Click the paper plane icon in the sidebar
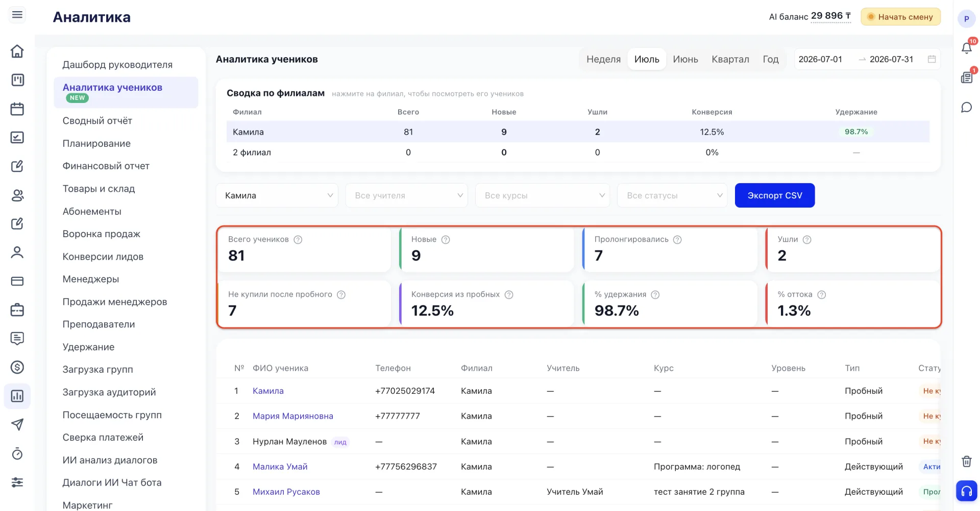Viewport: 980px width, 511px height. point(17,424)
